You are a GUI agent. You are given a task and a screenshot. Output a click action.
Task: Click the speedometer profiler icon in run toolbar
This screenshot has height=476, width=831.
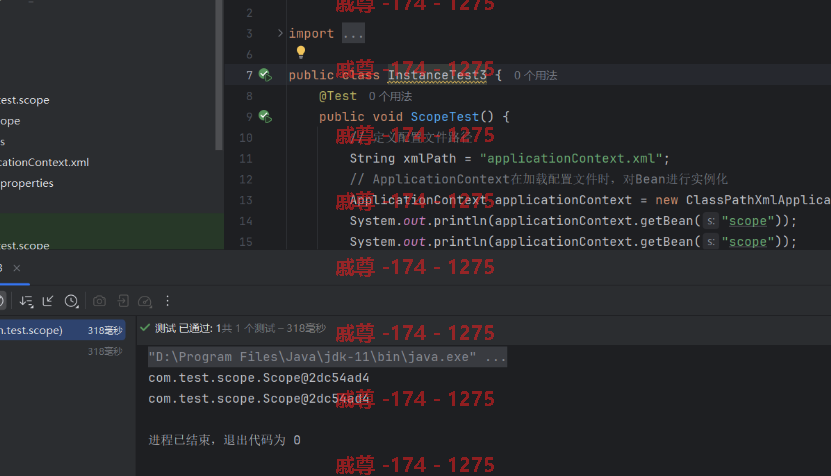point(145,301)
